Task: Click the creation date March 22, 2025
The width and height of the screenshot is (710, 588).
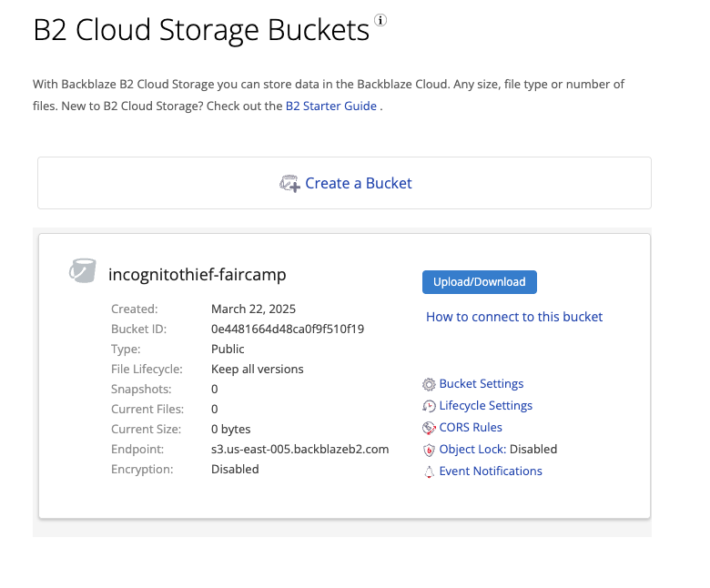Action: click(253, 309)
